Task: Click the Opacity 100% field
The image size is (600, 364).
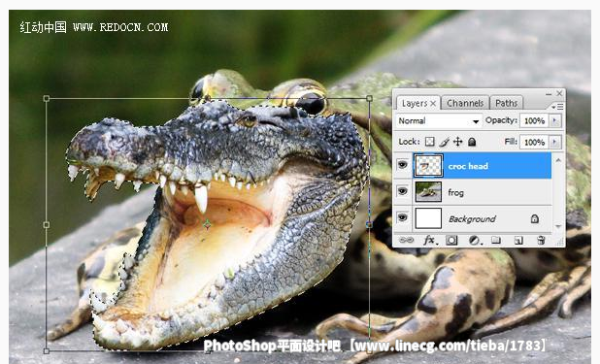Action: tap(535, 121)
